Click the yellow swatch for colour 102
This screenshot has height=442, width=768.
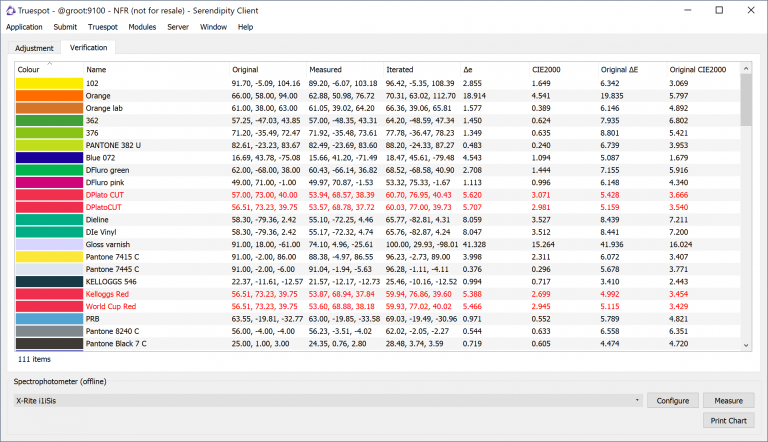coord(49,83)
